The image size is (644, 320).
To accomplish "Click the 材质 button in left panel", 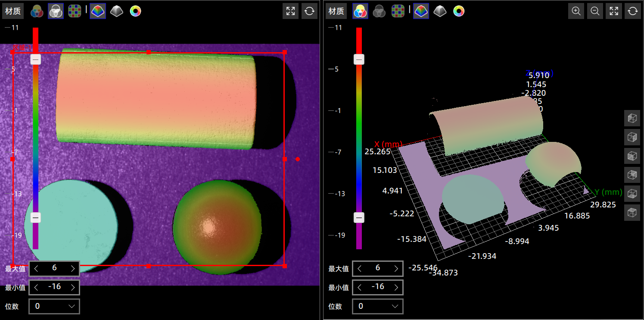I will click(x=13, y=11).
